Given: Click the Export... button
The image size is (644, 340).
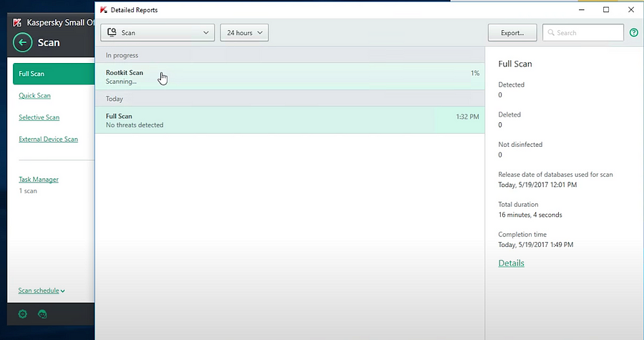Looking at the screenshot, I should pyautogui.click(x=512, y=32).
